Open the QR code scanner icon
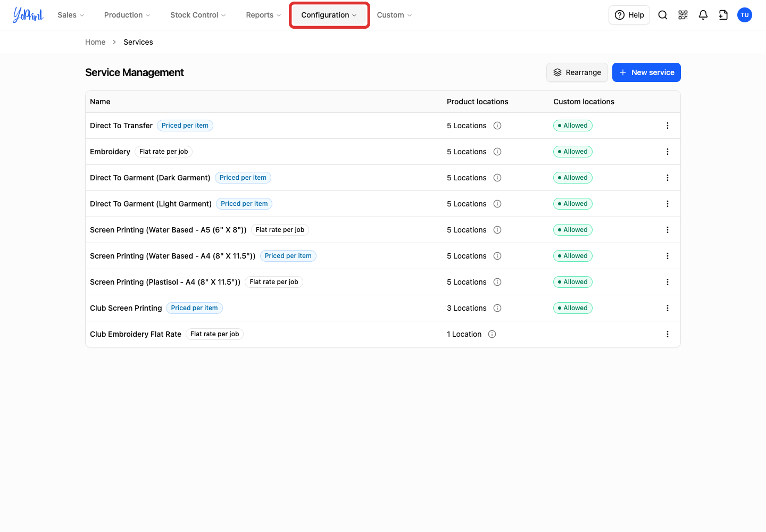 click(x=683, y=15)
